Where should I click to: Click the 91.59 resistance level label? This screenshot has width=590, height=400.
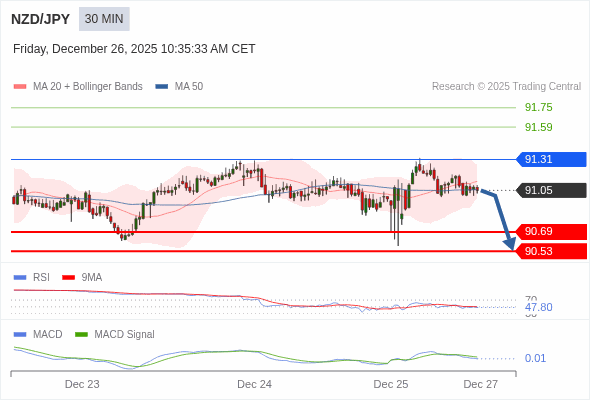[x=538, y=127]
